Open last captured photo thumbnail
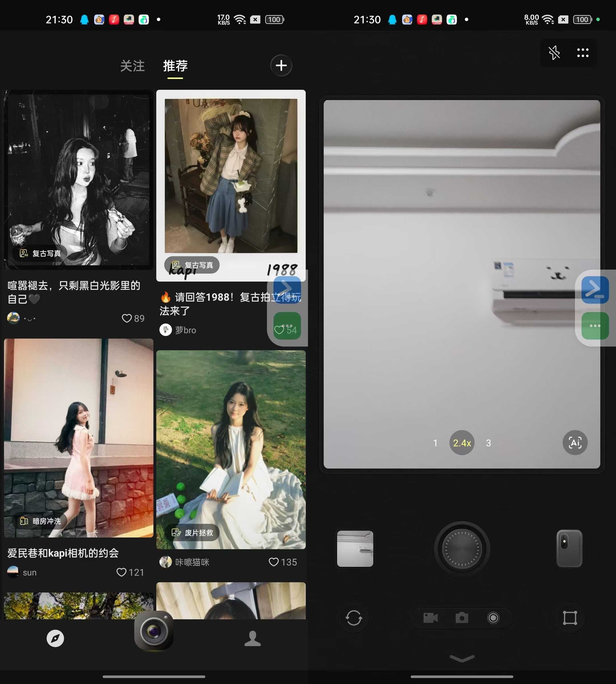The image size is (616, 684). pyautogui.click(x=355, y=548)
